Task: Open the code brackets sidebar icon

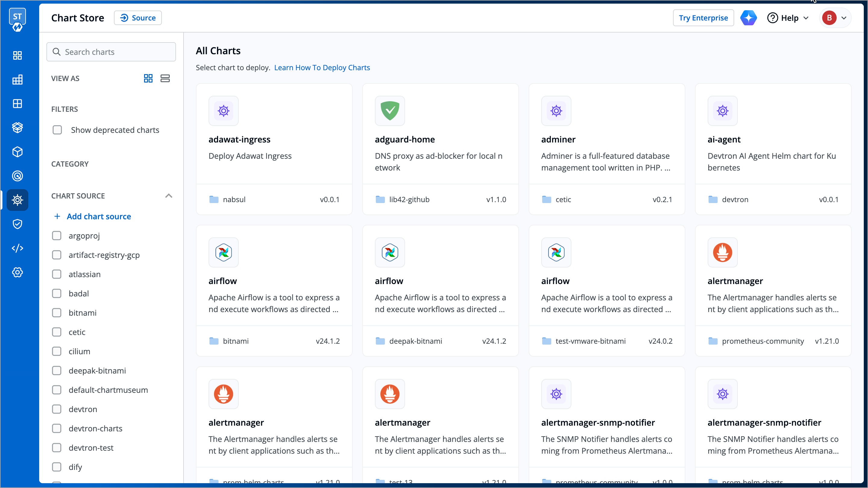Action: tap(17, 248)
